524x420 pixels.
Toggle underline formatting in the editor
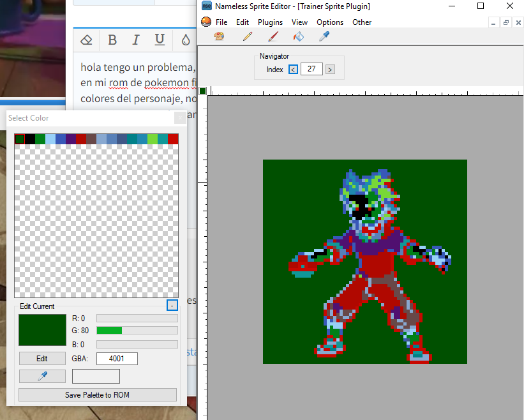(160, 40)
